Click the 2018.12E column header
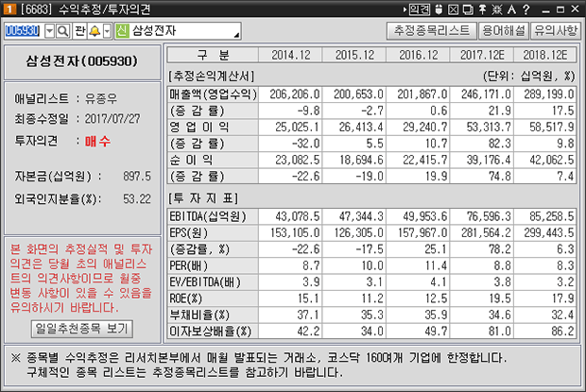586x392 pixels. (x=545, y=55)
